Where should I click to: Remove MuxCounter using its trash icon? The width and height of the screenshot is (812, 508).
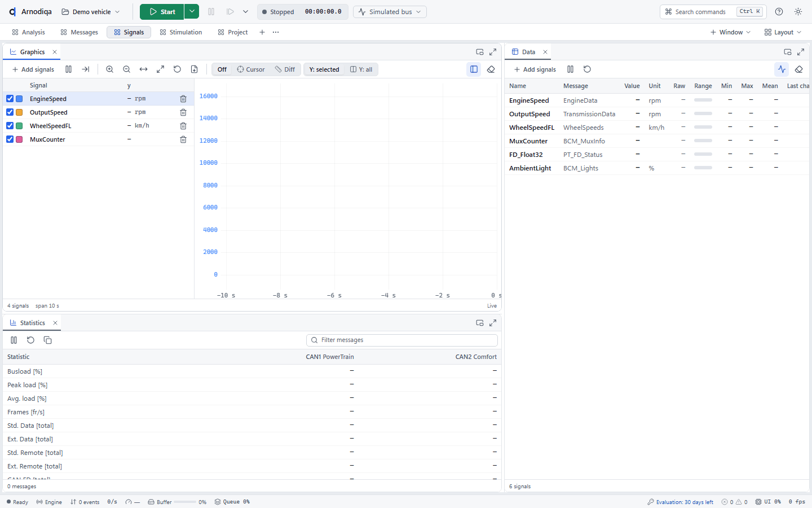pyautogui.click(x=183, y=139)
